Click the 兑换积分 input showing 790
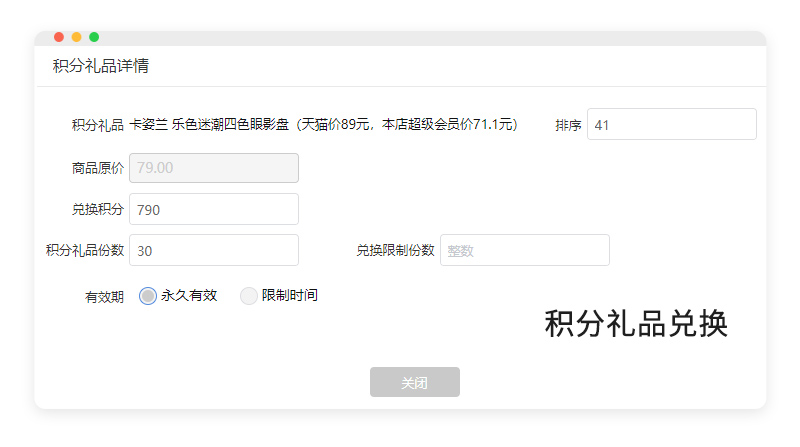The height and width of the screenshot is (447, 800). click(x=214, y=209)
